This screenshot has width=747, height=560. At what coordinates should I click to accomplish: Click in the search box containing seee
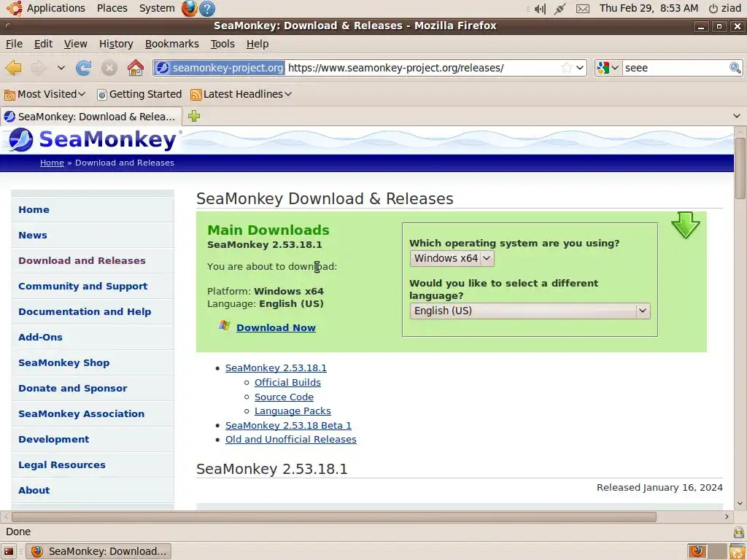point(676,68)
